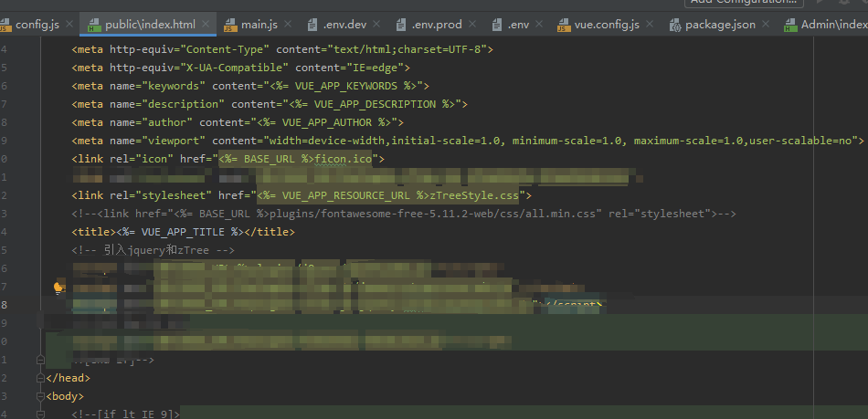Switch to the package.json tab
This screenshot has height=419, width=868.
(720, 25)
